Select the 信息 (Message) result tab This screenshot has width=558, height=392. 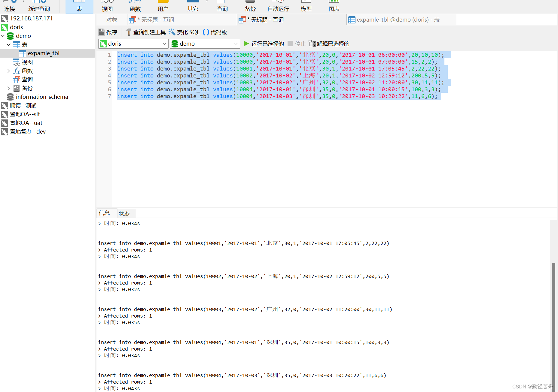[x=104, y=213]
